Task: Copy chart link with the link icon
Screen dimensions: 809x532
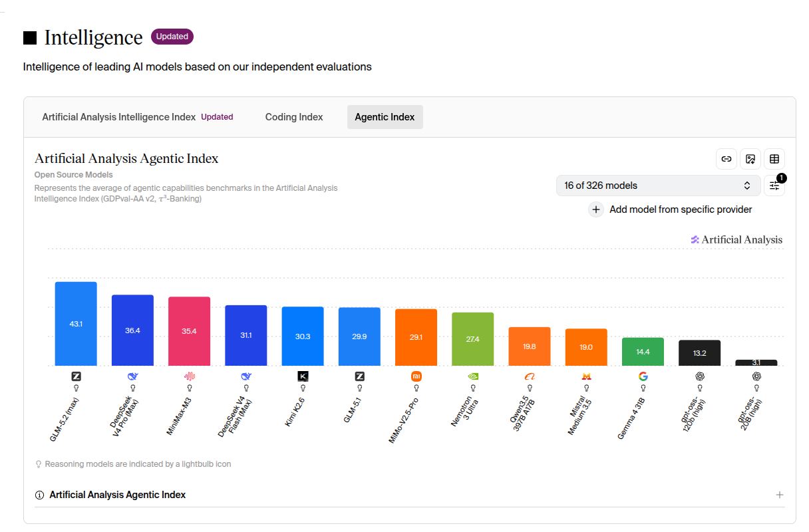Action: click(727, 159)
